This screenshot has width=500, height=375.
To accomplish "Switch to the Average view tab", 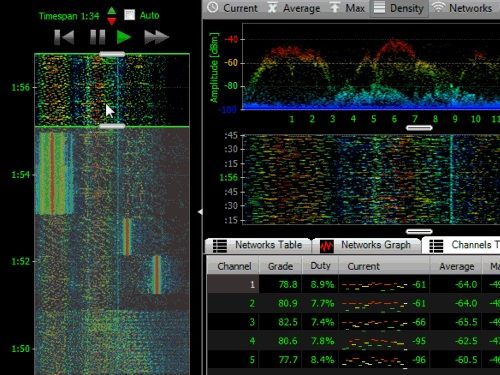I will point(294,8).
